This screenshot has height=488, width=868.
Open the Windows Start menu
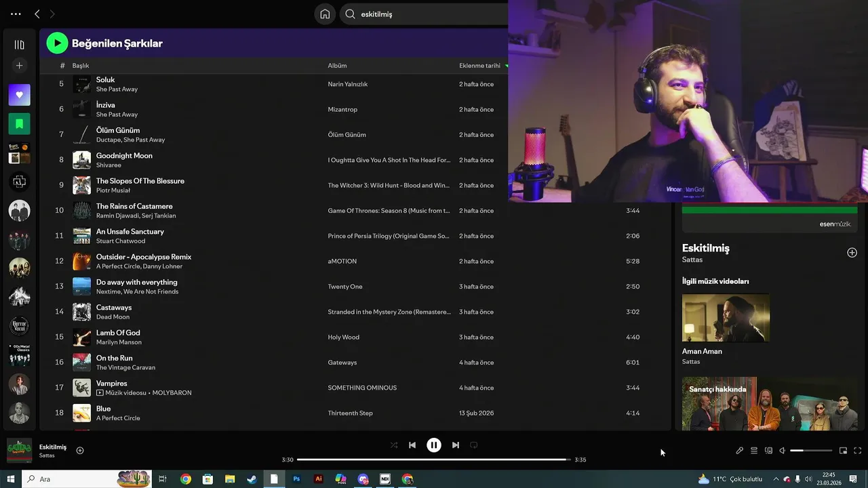click(11, 479)
